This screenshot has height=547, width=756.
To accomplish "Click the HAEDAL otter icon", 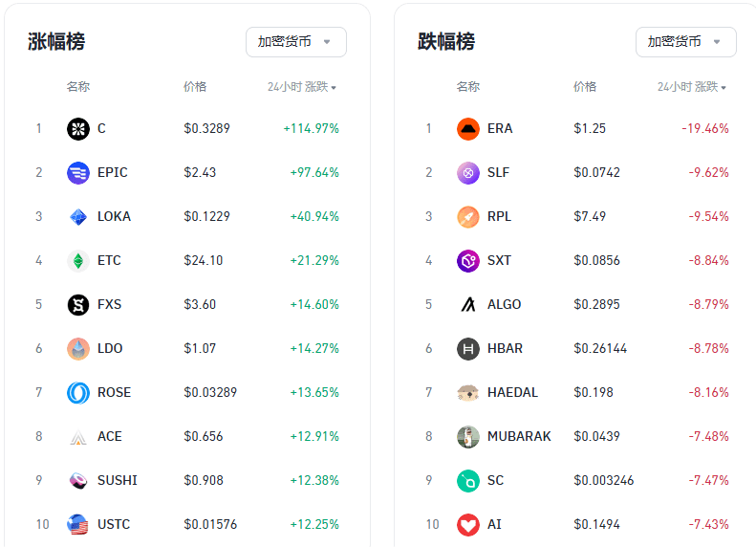I will tap(468, 392).
